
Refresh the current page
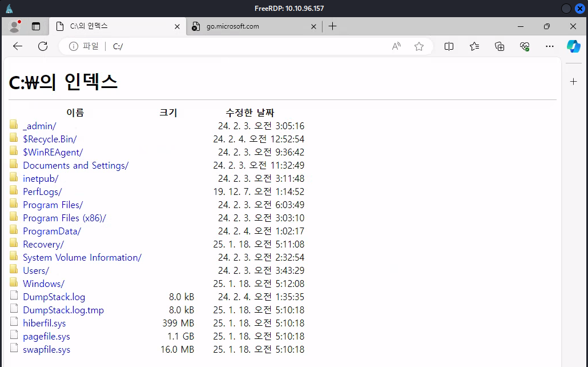pos(43,46)
